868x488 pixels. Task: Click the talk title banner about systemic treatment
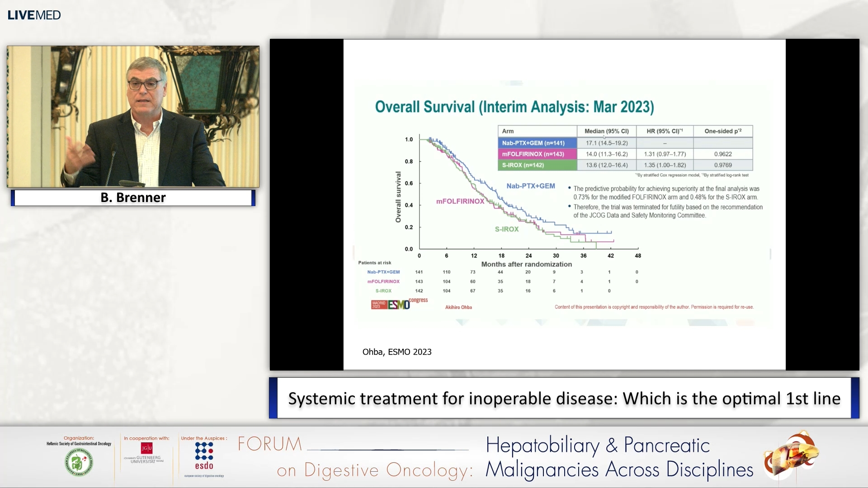point(564,398)
